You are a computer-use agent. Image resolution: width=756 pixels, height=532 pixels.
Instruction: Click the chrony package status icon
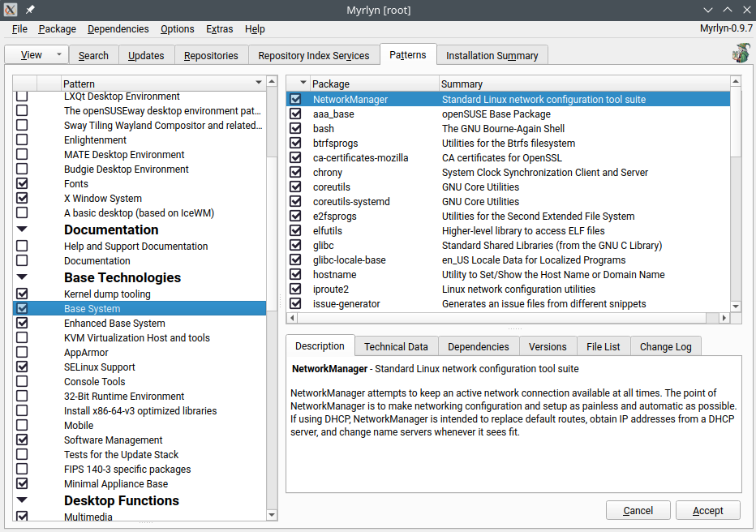pyautogui.click(x=296, y=173)
